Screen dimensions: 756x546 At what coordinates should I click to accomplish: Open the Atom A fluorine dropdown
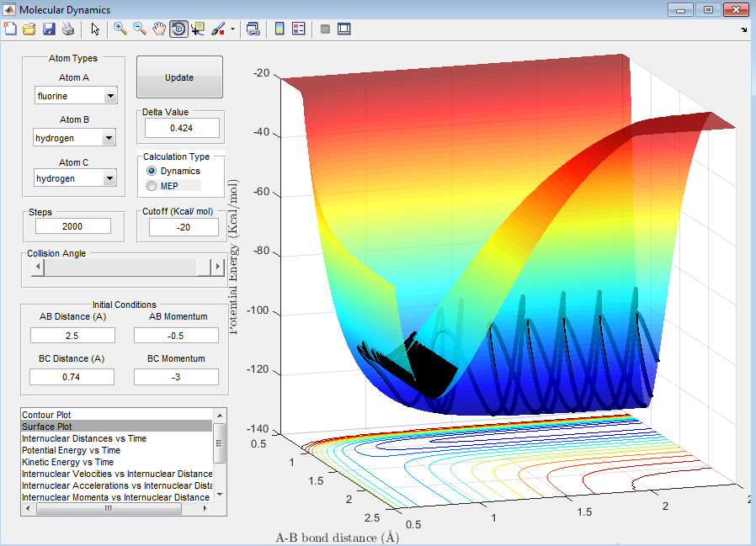[76, 96]
